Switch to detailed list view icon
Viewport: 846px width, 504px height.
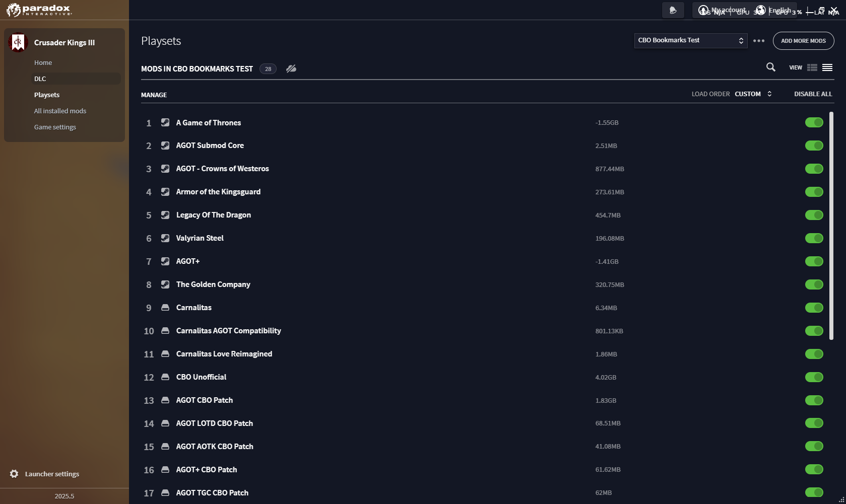[812, 67]
